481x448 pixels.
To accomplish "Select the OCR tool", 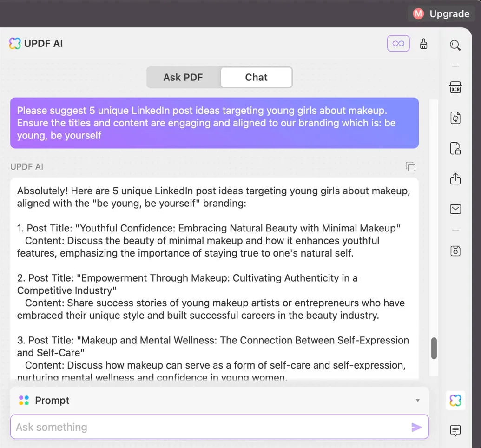I will [455, 87].
